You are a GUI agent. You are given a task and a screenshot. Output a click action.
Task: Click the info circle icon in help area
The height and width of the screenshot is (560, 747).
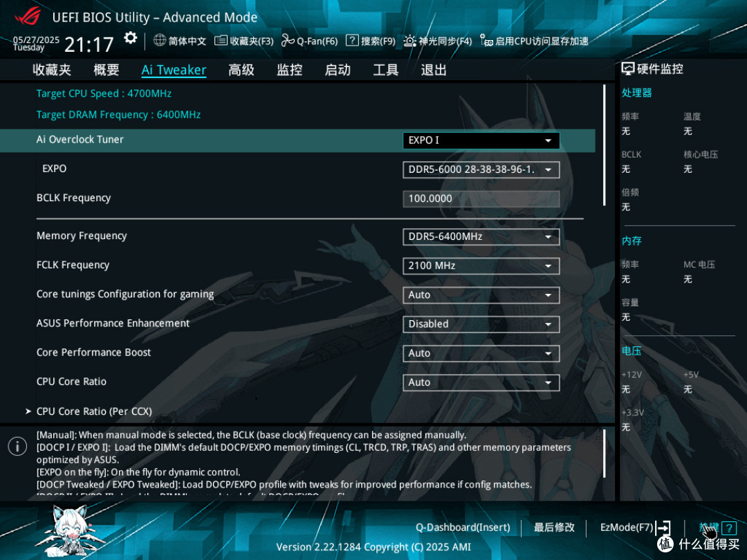(x=17, y=446)
